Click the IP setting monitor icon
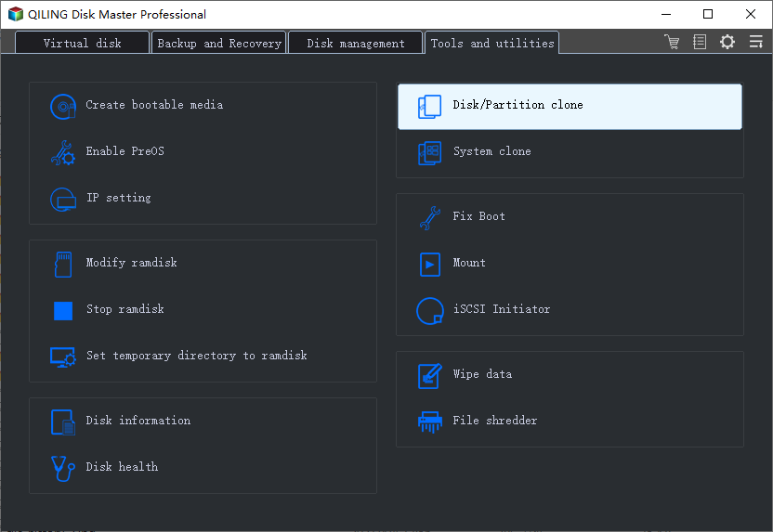773x532 pixels. click(x=63, y=200)
